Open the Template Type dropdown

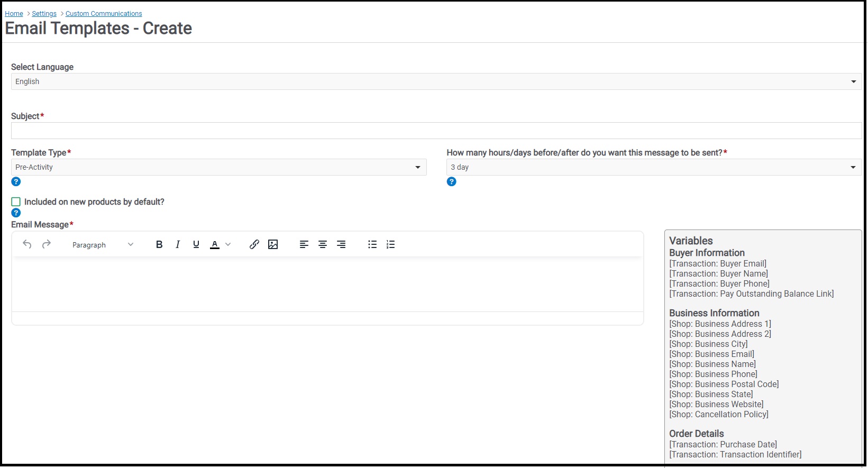tap(218, 167)
